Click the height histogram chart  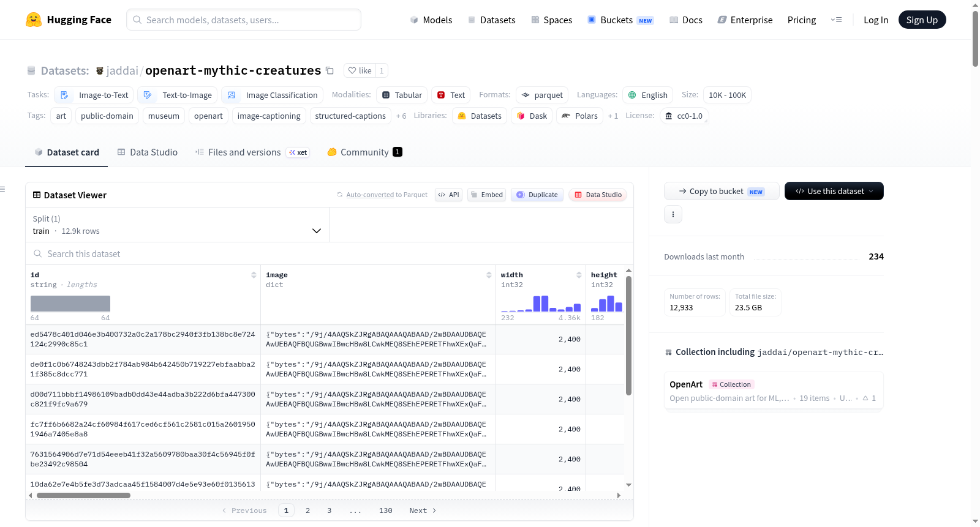coord(606,304)
